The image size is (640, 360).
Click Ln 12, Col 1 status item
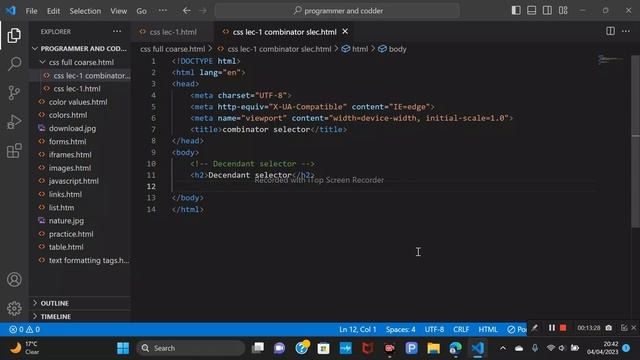(x=358, y=329)
